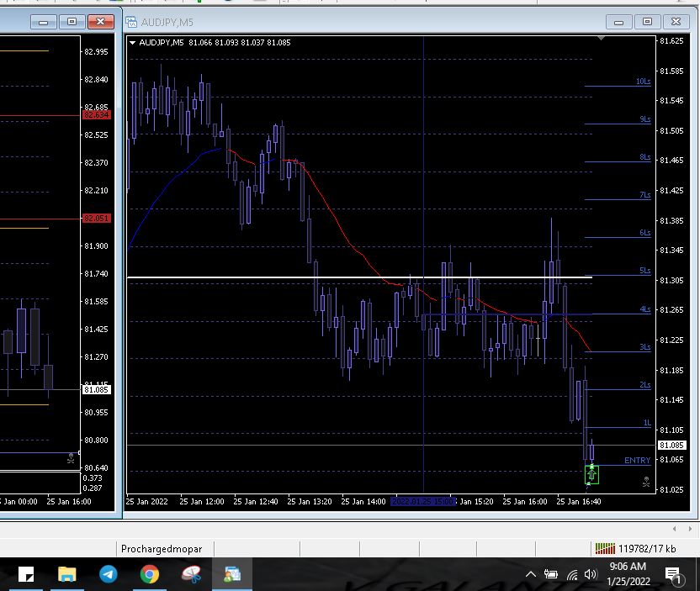Click the white horizontal line on AUDJPY chart
Viewport: 700px width, 591px height.
pos(359,277)
